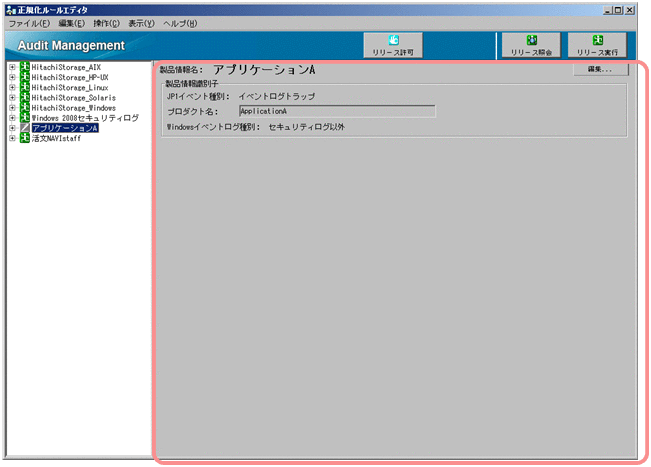Expand the HitachiStorage_Linux tree node
651x467 pixels.
click(x=12, y=87)
